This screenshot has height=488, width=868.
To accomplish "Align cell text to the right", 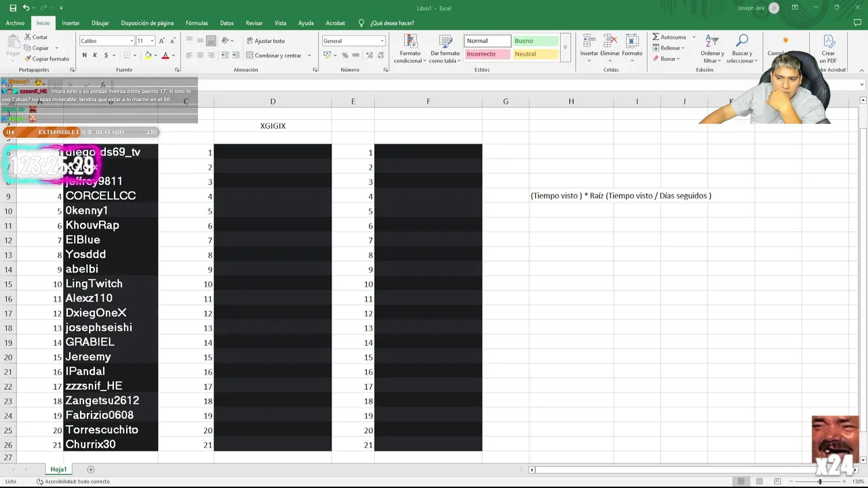I will coord(211,56).
